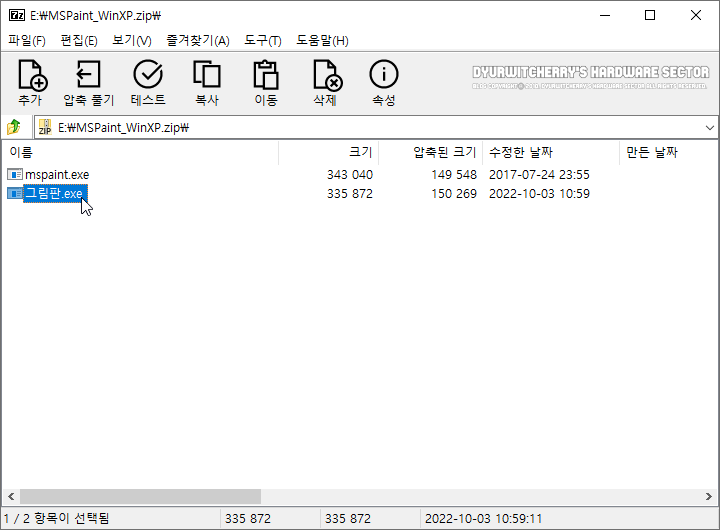Open the 파일(F) menu
720x530 pixels.
tap(27, 41)
